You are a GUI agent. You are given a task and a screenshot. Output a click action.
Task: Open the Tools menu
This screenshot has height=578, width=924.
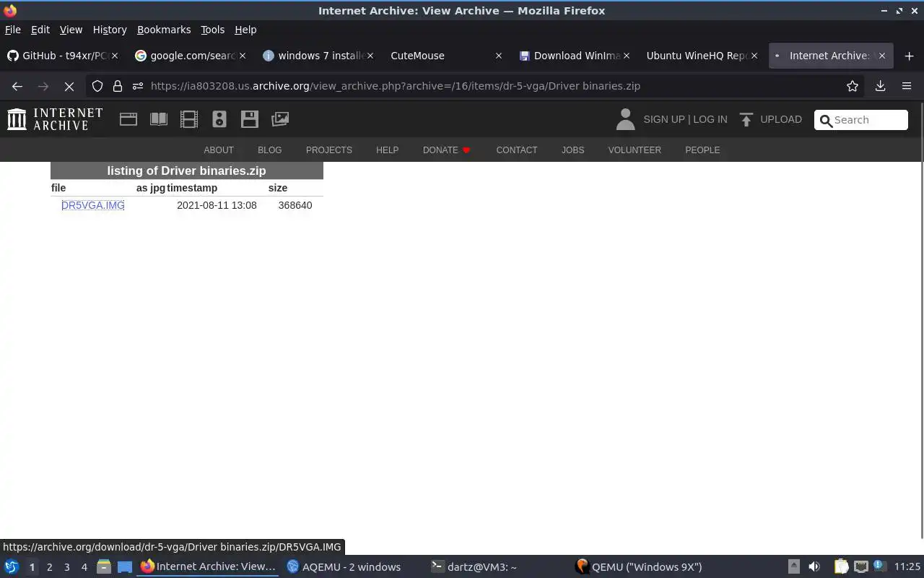(x=212, y=30)
